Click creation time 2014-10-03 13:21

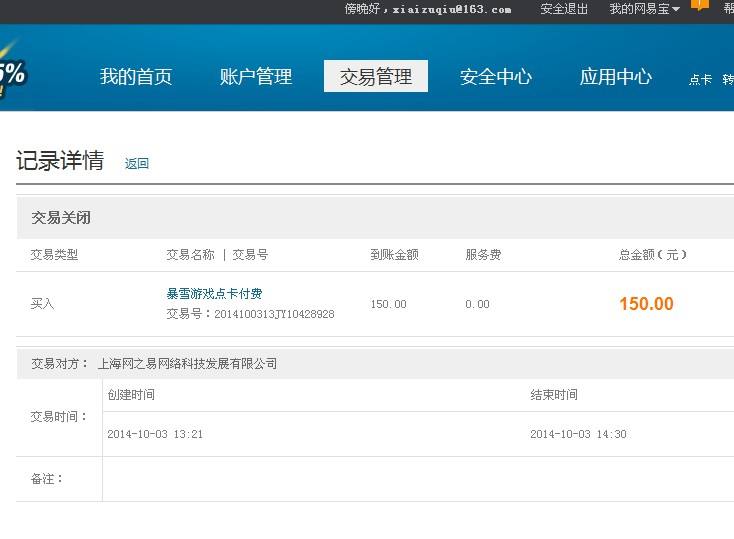(155, 434)
